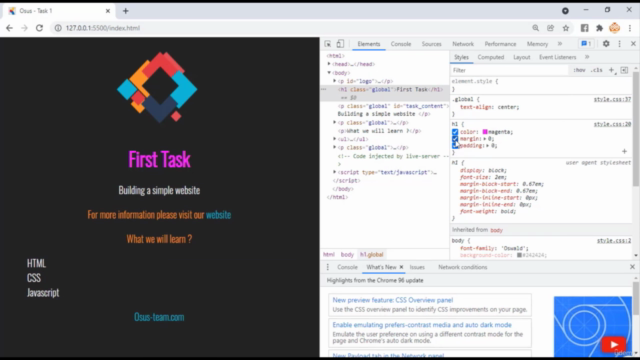Uncheck the color: magenta property checkbox
The width and height of the screenshot is (640, 360).
[455, 132]
